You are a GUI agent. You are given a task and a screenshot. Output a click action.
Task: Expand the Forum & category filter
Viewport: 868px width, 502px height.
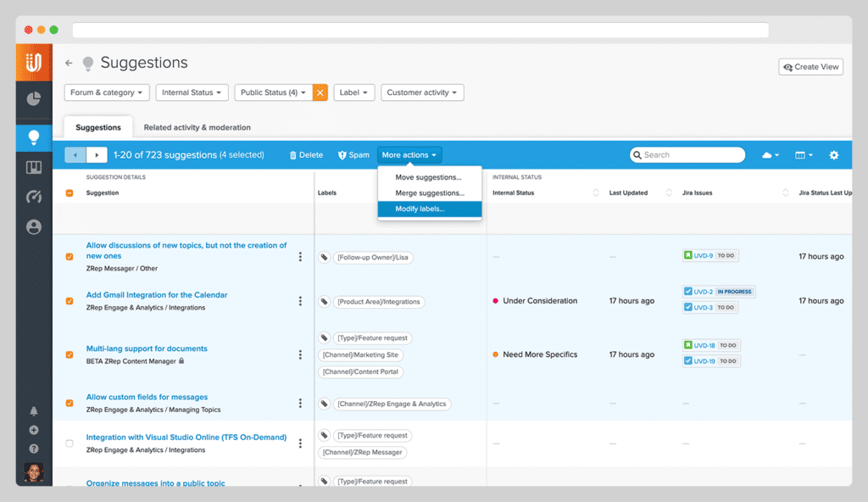click(x=106, y=92)
